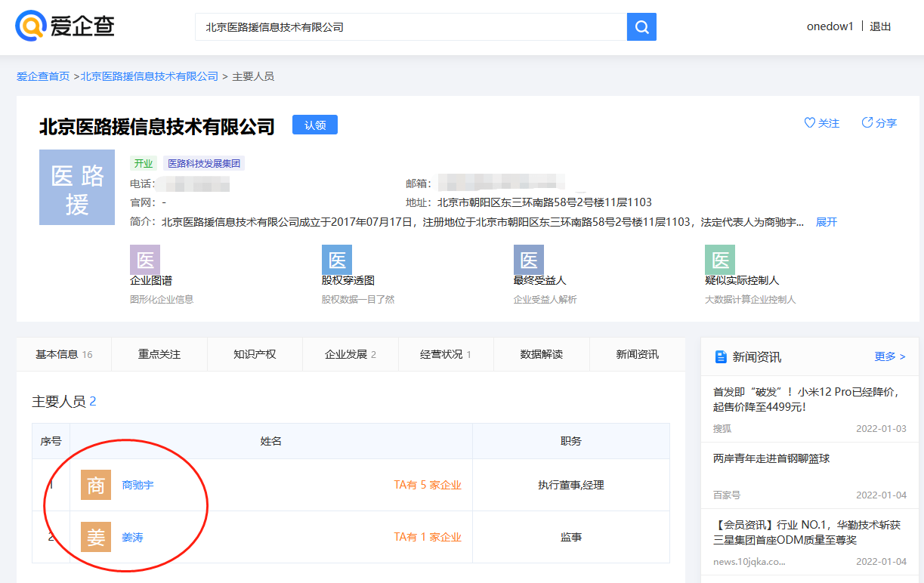Screen dimensions: 924x583
Task: Focus the company name search field
Action: point(411,27)
